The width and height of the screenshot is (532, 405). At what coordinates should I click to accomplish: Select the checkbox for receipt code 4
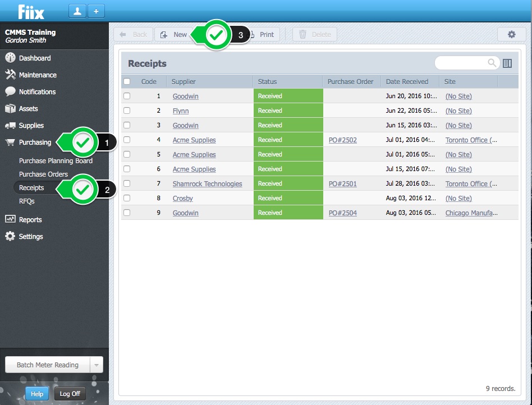(x=127, y=140)
